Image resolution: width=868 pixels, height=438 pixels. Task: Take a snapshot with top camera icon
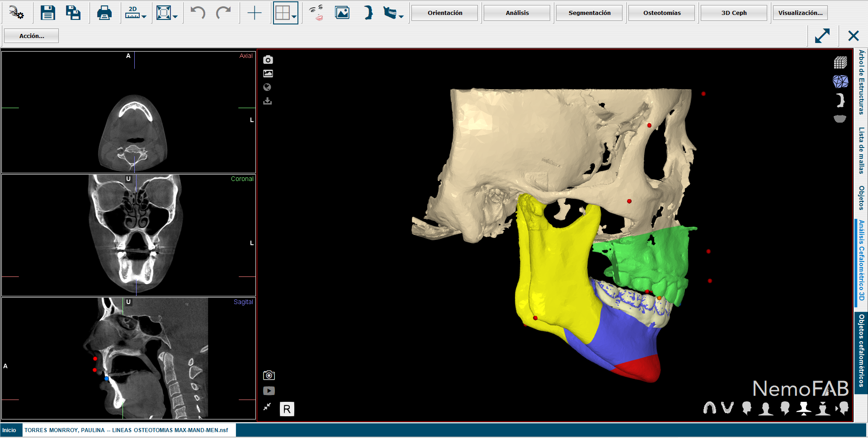[x=268, y=60]
